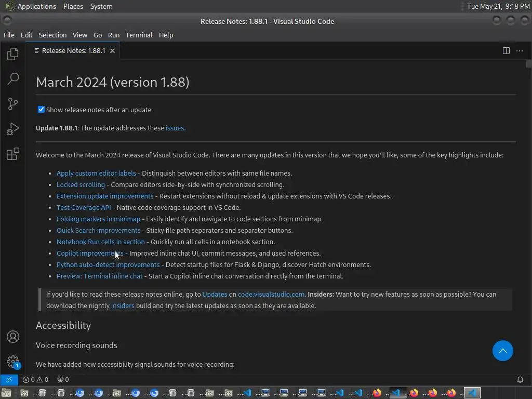The height and width of the screenshot is (399, 532).
Task: Click the bold Update 1.88.1 text
Action: (x=57, y=128)
